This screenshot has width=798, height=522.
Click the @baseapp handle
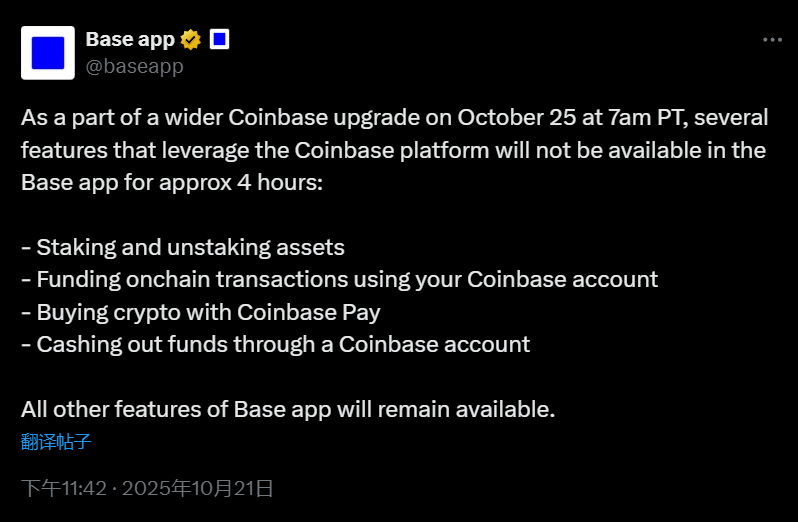[134, 67]
